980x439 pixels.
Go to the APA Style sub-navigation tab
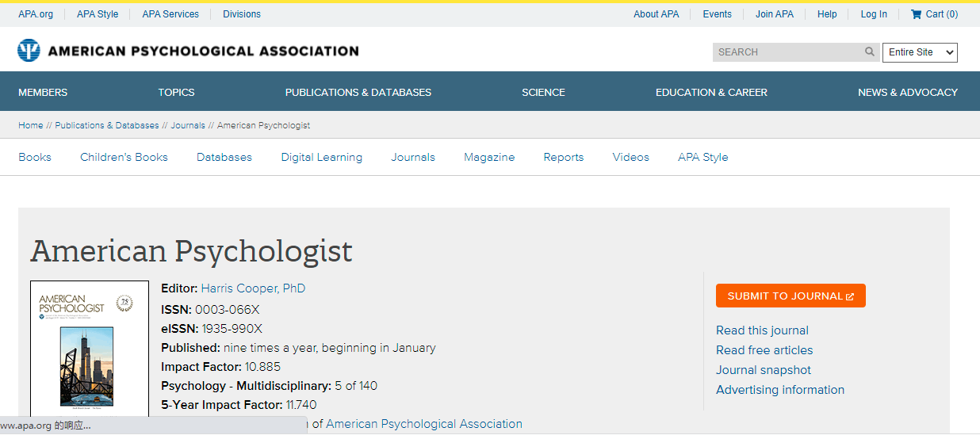tap(702, 157)
